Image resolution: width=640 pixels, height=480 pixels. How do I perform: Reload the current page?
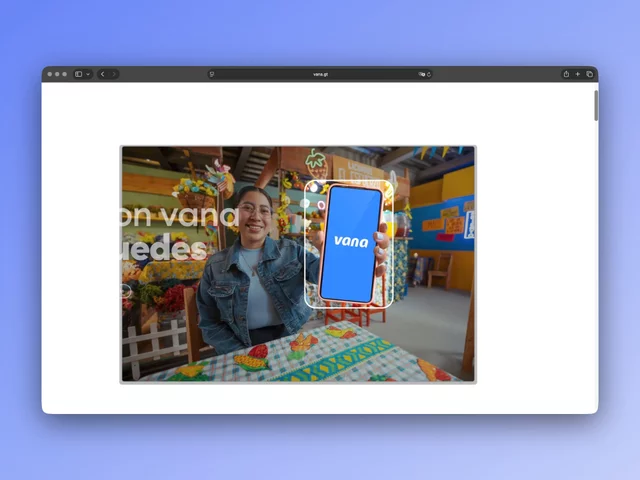click(x=429, y=74)
